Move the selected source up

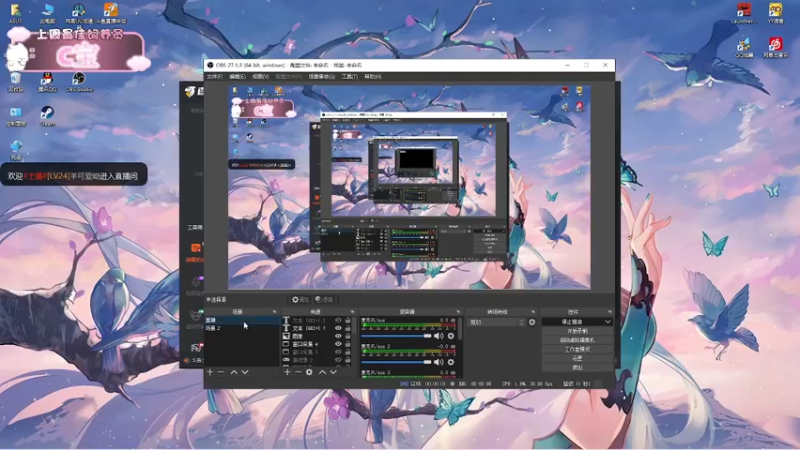pyautogui.click(x=322, y=372)
